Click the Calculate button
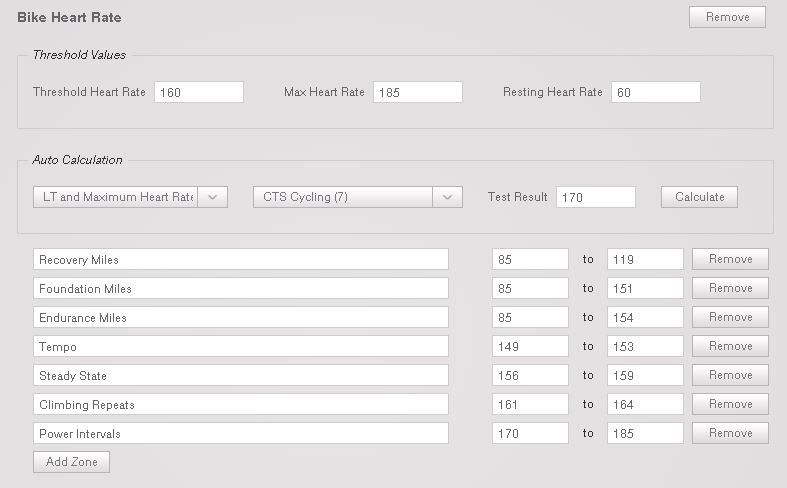This screenshot has height=488, width=787. coord(699,197)
